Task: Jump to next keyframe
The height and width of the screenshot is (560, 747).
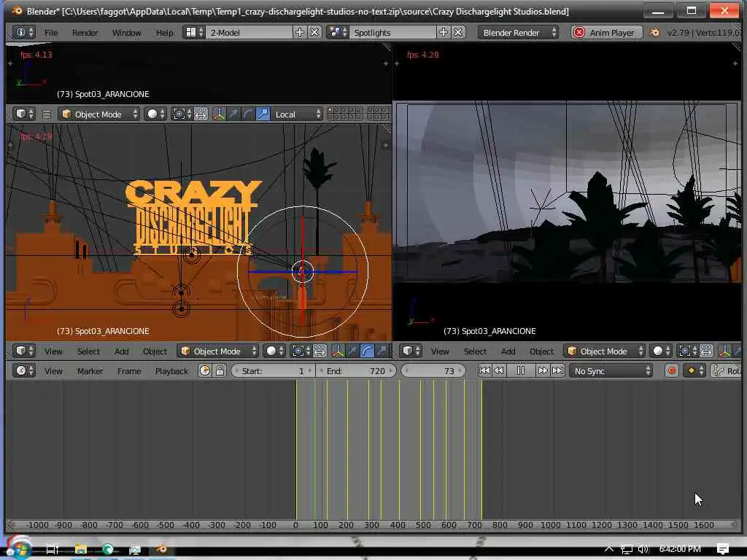Action: [x=542, y=370]
